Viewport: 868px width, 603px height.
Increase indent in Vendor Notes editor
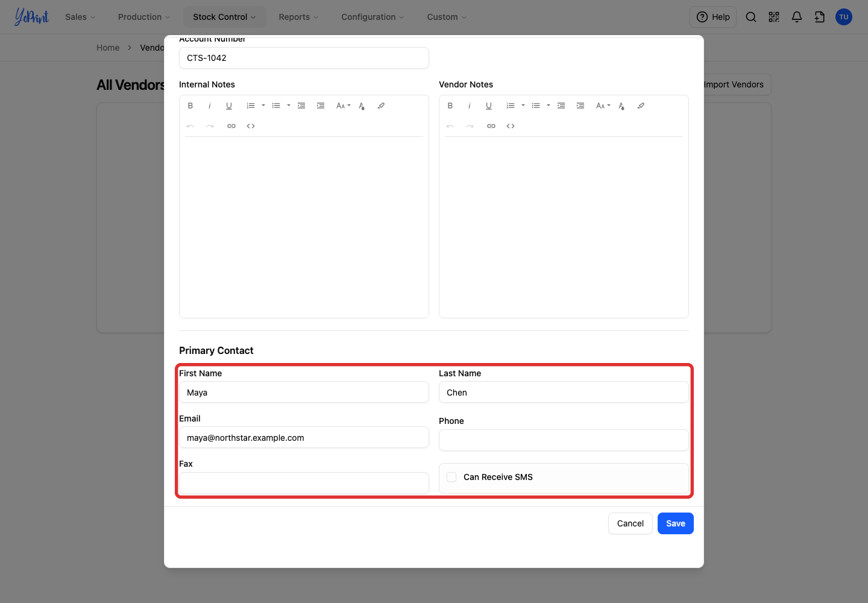tap(580, 106)
